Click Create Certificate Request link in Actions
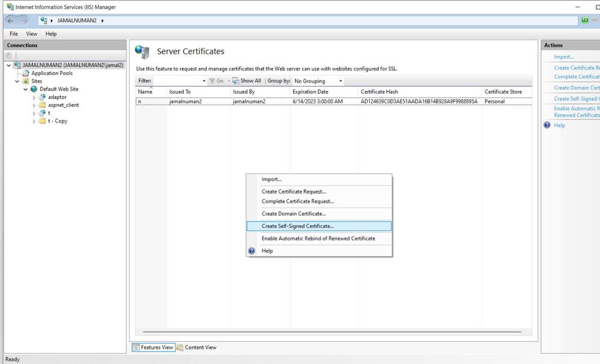 point(577,68)
